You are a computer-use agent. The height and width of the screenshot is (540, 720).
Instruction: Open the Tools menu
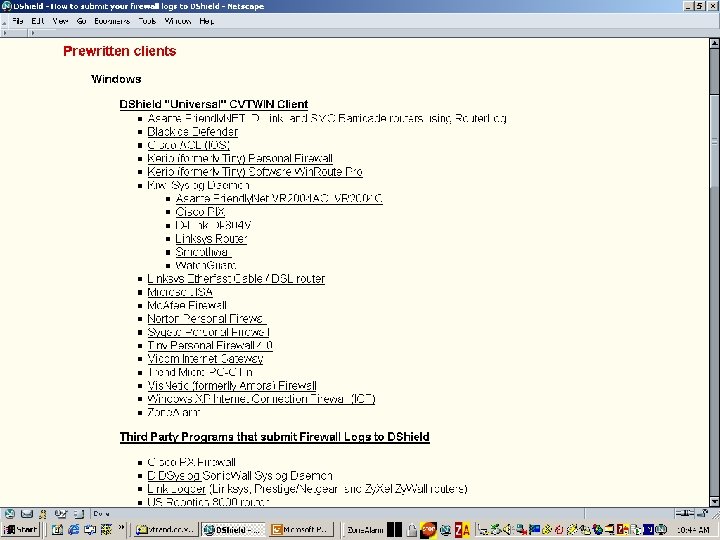(x=147, y=21)
